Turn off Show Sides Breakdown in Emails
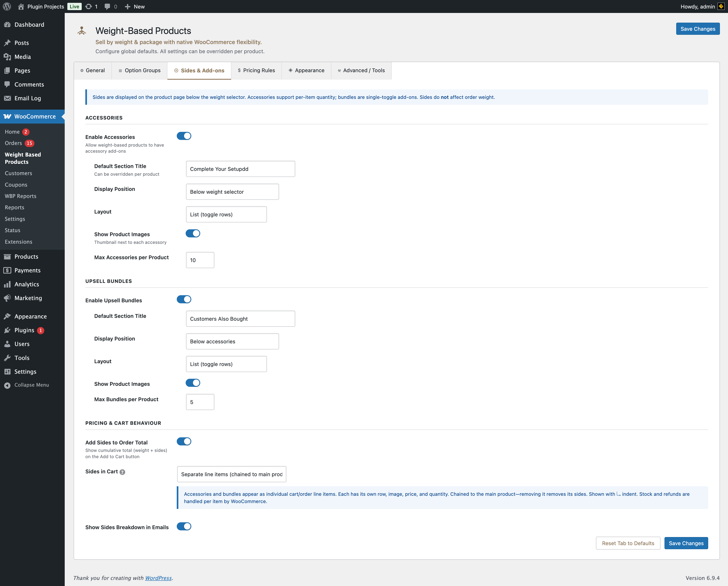The height and width of the screenshot is (586, 728). click(x=184, y=526)
